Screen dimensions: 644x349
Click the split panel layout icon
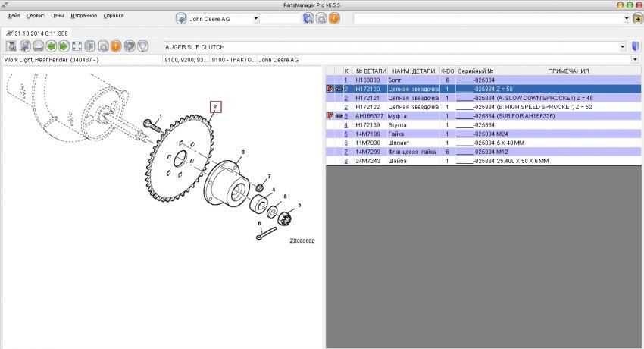click(90, 46)
